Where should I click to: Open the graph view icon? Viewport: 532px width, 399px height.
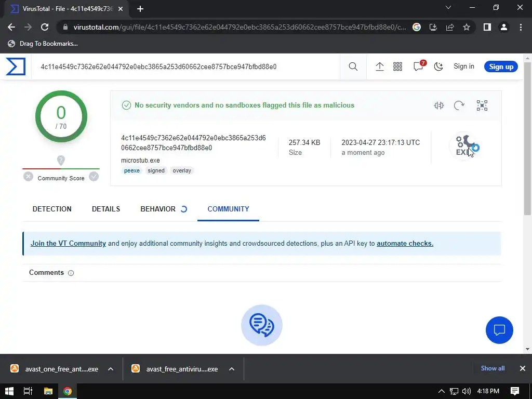482,105
